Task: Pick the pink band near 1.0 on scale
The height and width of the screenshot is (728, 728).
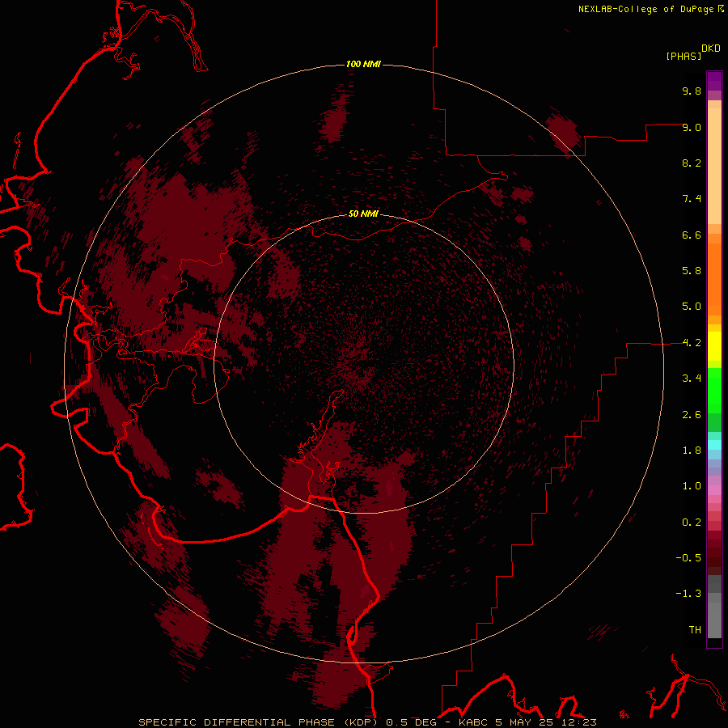Action: pos(714,490)
